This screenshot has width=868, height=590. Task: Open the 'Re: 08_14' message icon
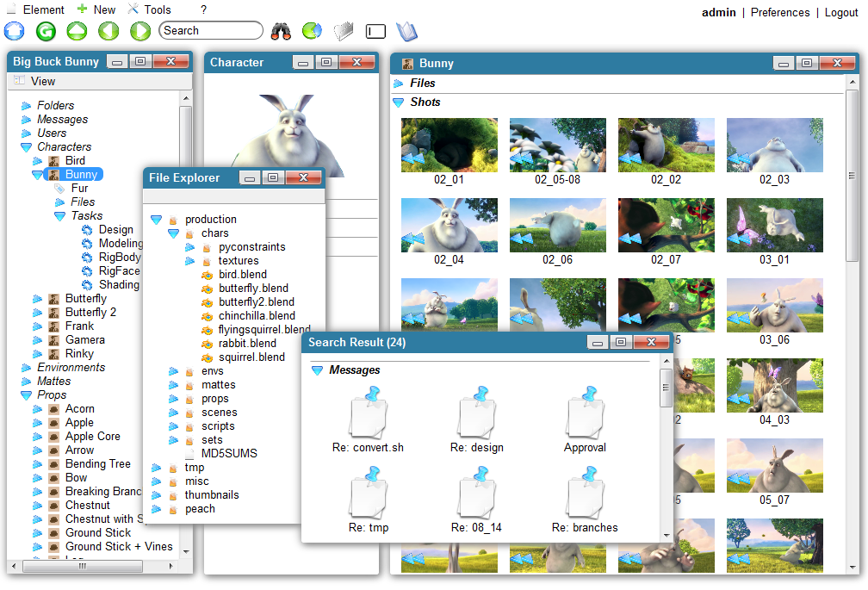(477, 494)
